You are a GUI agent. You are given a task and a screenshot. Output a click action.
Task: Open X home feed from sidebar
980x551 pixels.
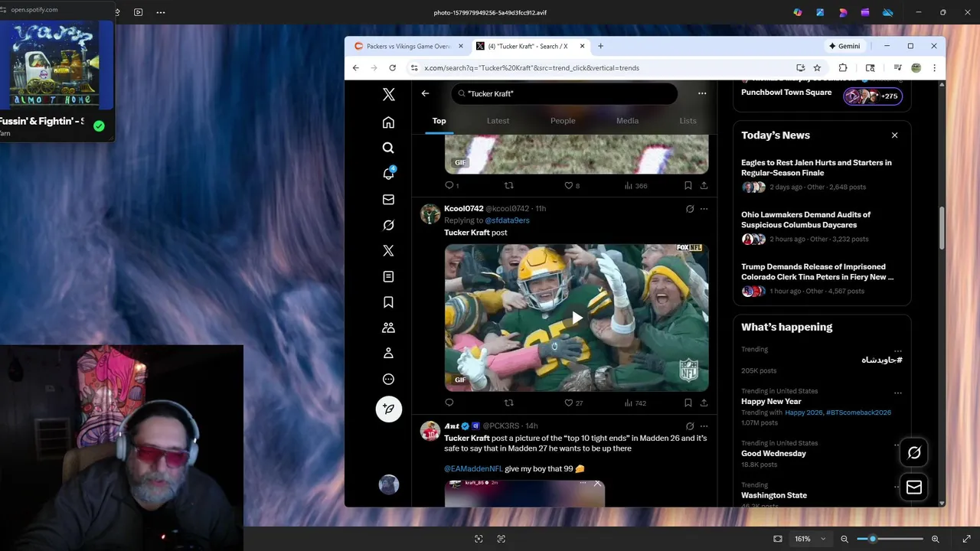[x=388, y=122]
